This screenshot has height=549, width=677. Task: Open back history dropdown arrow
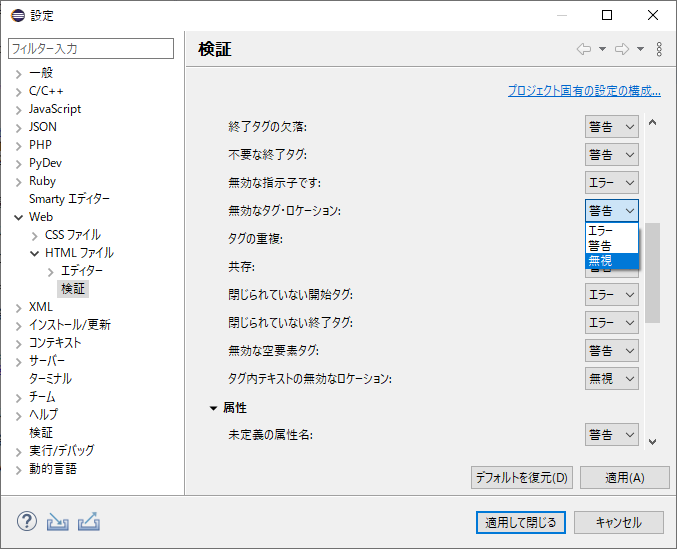[602, 49]
